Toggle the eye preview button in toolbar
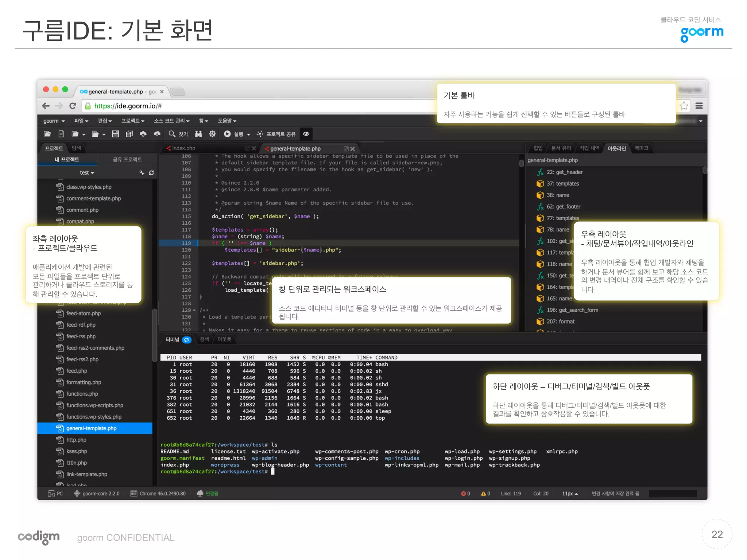747x560 pixels. click(x=306, y=134)
